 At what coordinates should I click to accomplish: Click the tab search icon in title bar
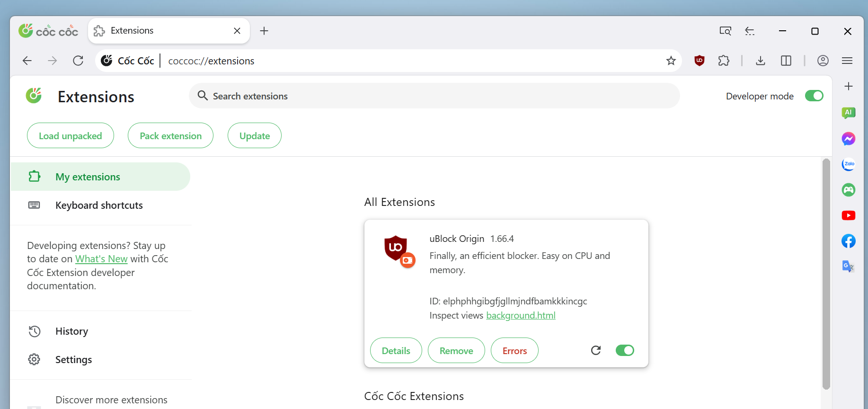pos(725,31)
